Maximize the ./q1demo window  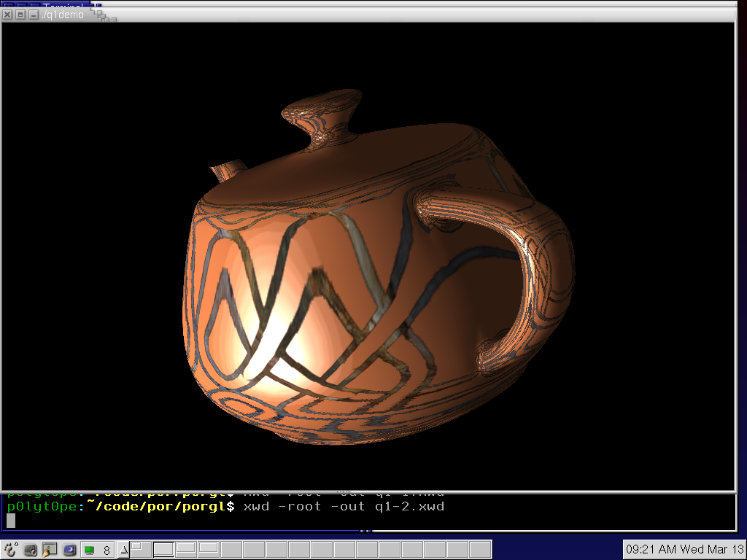pyautogui.click(x=20, y=15)
